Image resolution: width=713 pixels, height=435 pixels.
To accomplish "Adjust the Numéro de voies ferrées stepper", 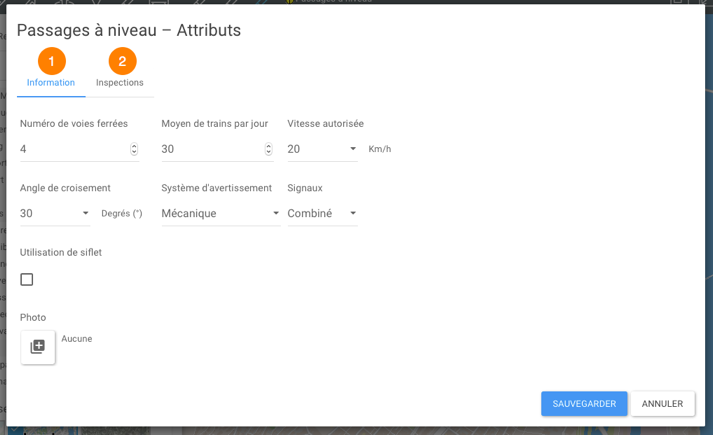I will [x=134, y=149].
